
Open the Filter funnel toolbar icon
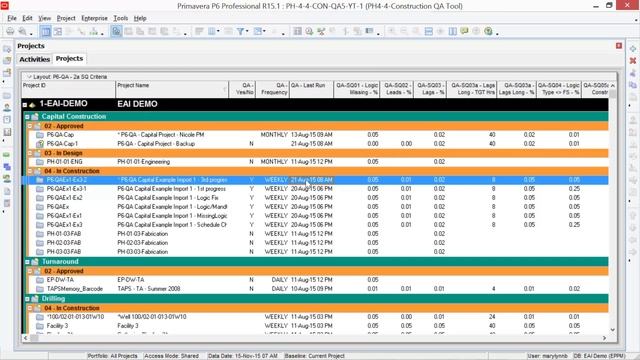point(241,31)
